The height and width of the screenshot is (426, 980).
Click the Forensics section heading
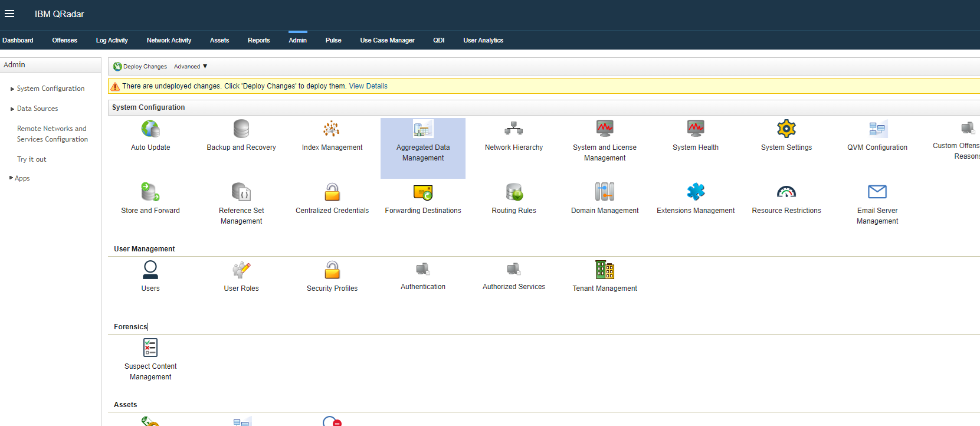click(x=130, y=327)
